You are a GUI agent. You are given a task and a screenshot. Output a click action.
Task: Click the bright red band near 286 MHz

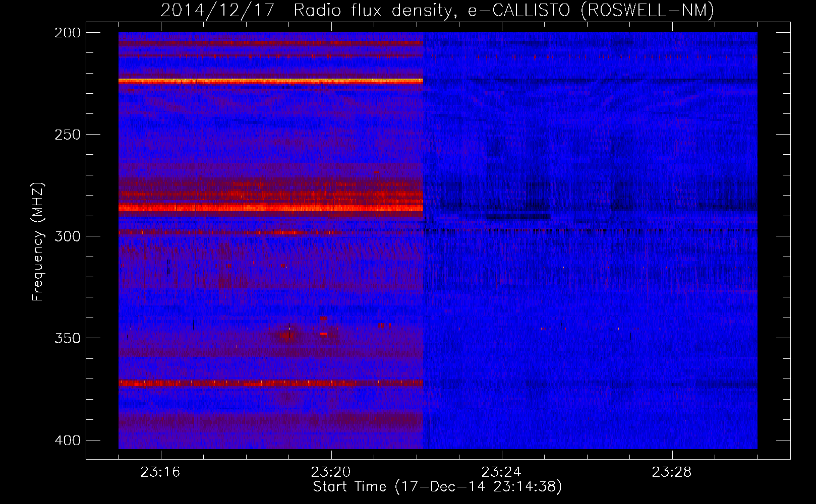pos(271,208)
